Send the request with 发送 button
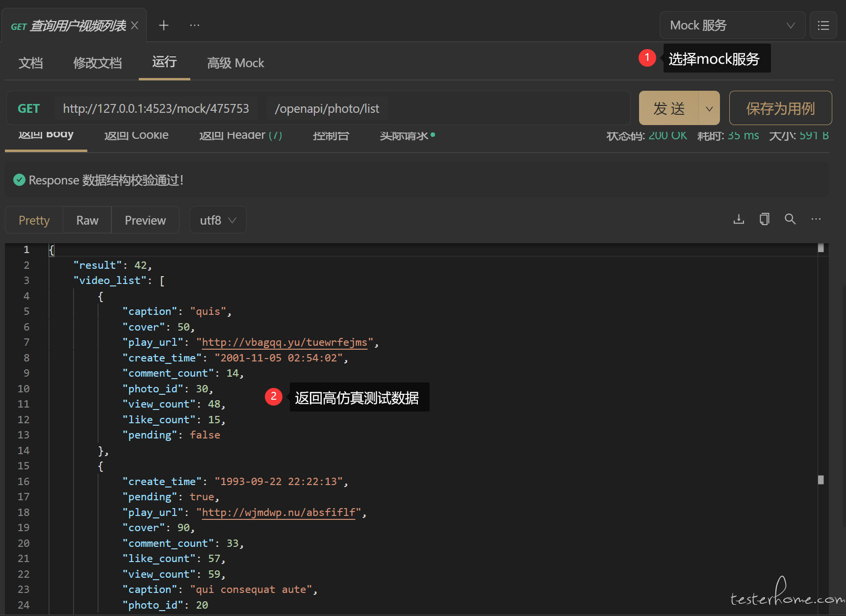This screenshot has height=616, width=846. coord(669,108)
